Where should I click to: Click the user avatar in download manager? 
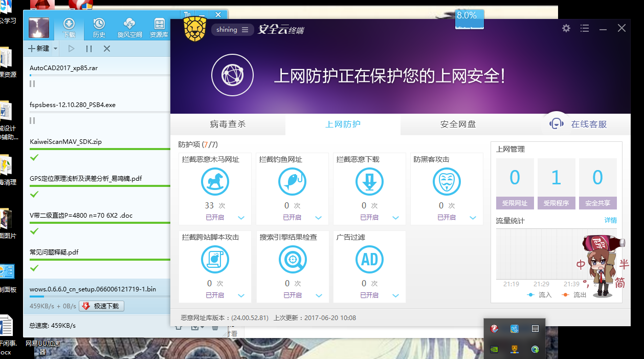[x=39, y=28]
